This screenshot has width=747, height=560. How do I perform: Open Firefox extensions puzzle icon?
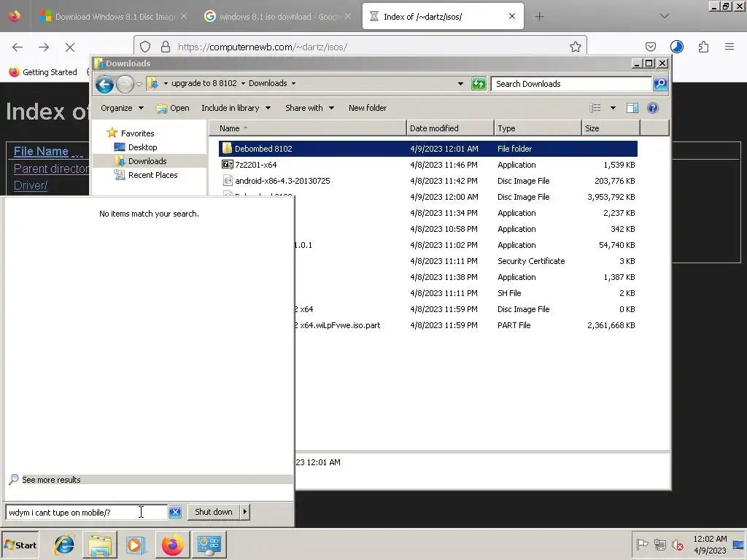click(x=703, y=47)
